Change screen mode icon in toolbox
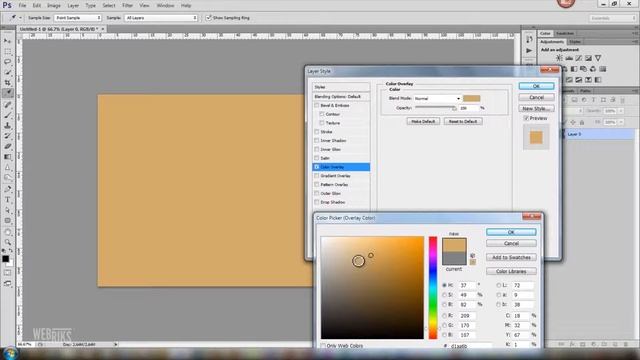This screenshot has width=640, height=360. [7, 283]
